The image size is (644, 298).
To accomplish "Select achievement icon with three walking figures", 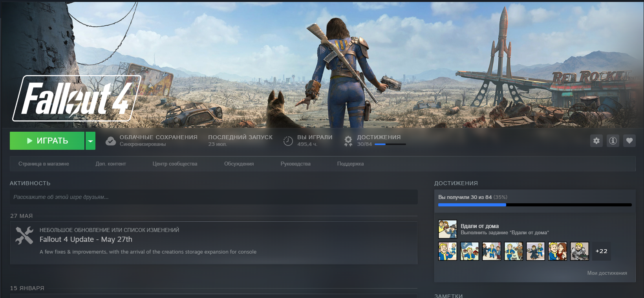I will pyautogui.click(x=492, y=251).
